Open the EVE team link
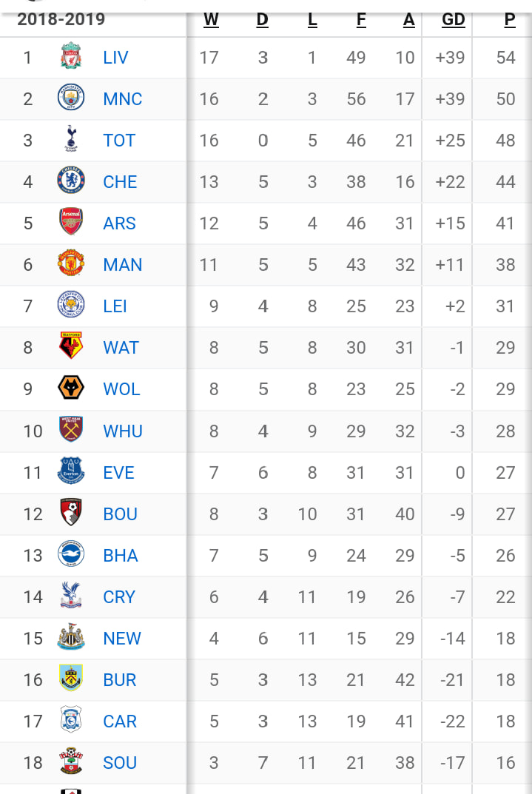 [118, 472]
